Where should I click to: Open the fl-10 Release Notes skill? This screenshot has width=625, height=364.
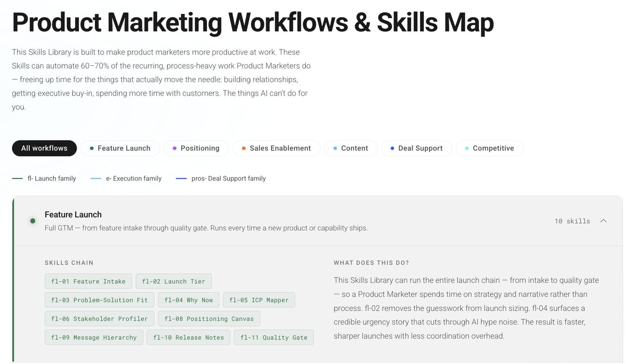point(188,337)
